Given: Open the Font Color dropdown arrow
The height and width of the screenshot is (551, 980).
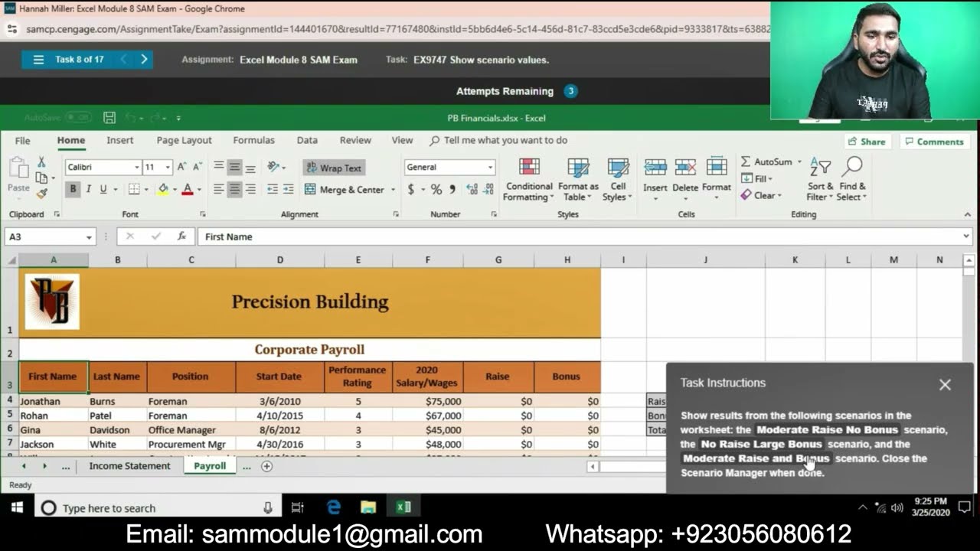Looking at the screenshot, I should [x=199, y=189].
